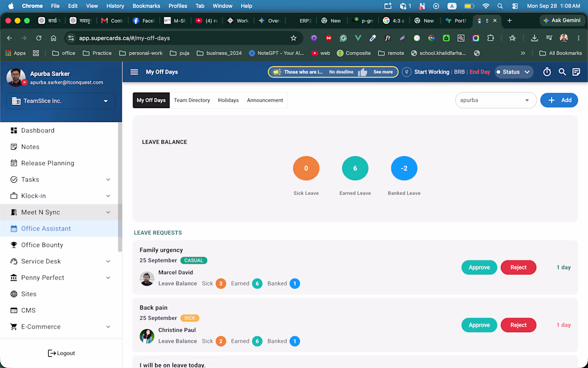Reject Marcel David's Family urgency request
The height and width of the screenshot is (368, 588).
(519, 267)
